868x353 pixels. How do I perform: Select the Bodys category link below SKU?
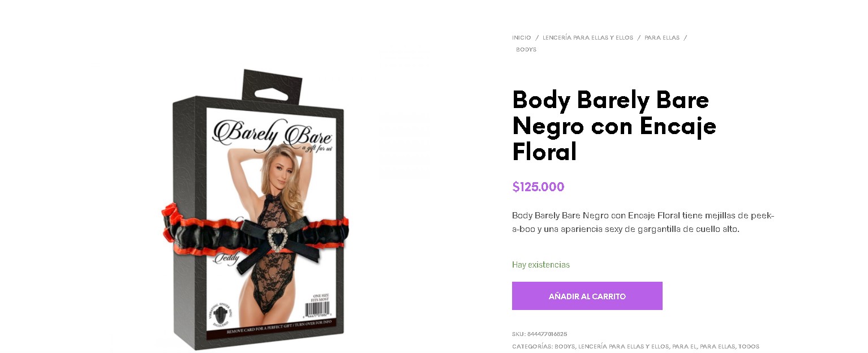pyautogui.click(x=565, y=346)
